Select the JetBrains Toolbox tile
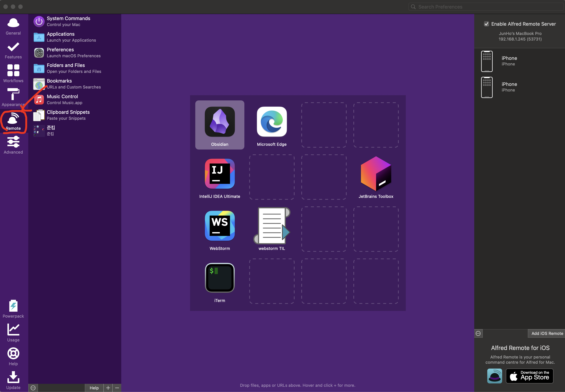Viewport: 565px width, 392px height. click(376, 177)
